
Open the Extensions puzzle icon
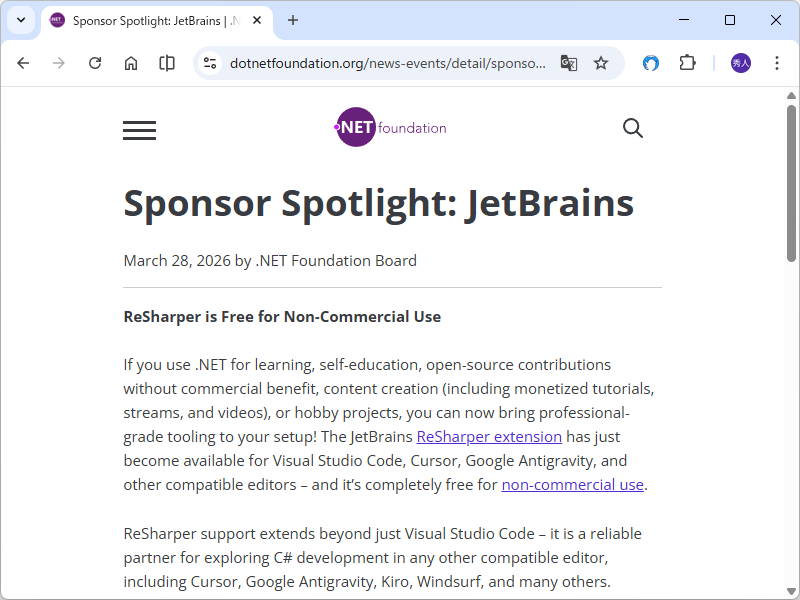coord(687,62)
